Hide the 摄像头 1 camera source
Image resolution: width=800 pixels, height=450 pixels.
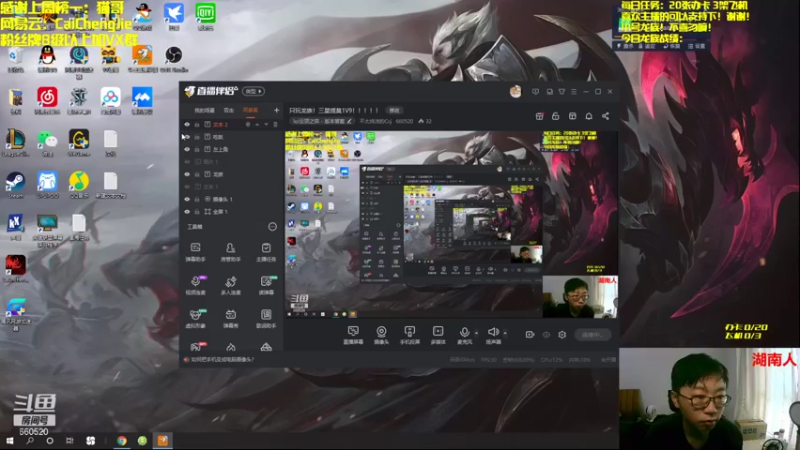click(x=187, y=199)
